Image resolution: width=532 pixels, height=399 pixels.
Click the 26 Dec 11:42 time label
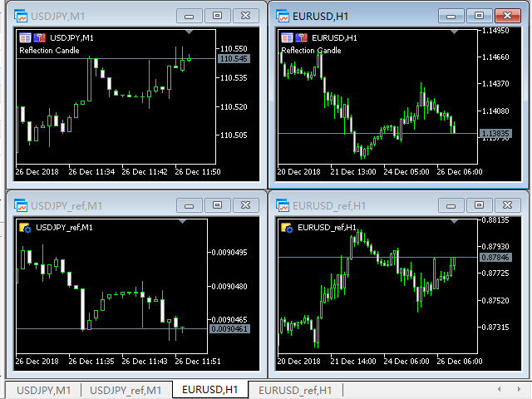(x=145, y=172)
